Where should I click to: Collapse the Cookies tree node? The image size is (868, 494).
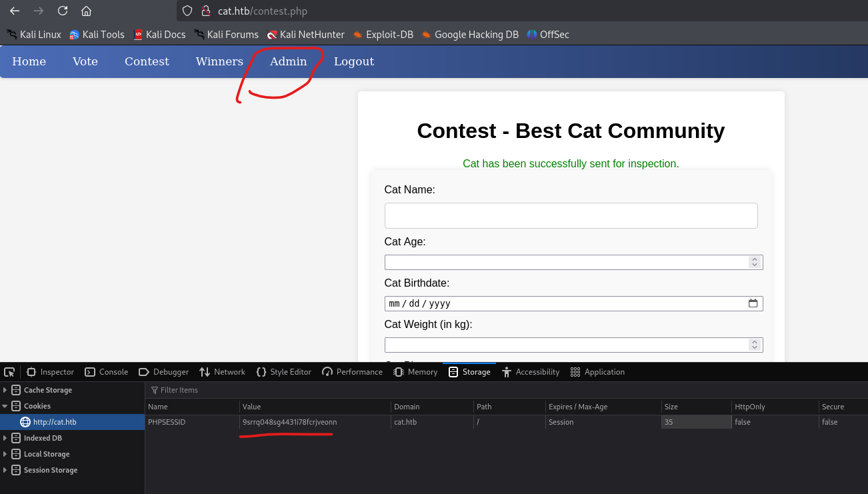tap(5, 406)
